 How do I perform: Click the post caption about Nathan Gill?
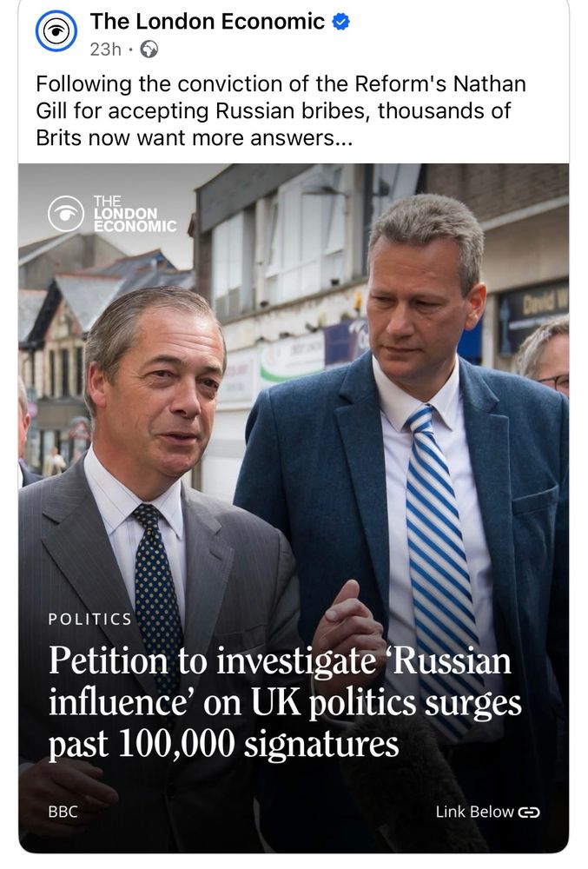pyautogui.click(x=281, y=111)
